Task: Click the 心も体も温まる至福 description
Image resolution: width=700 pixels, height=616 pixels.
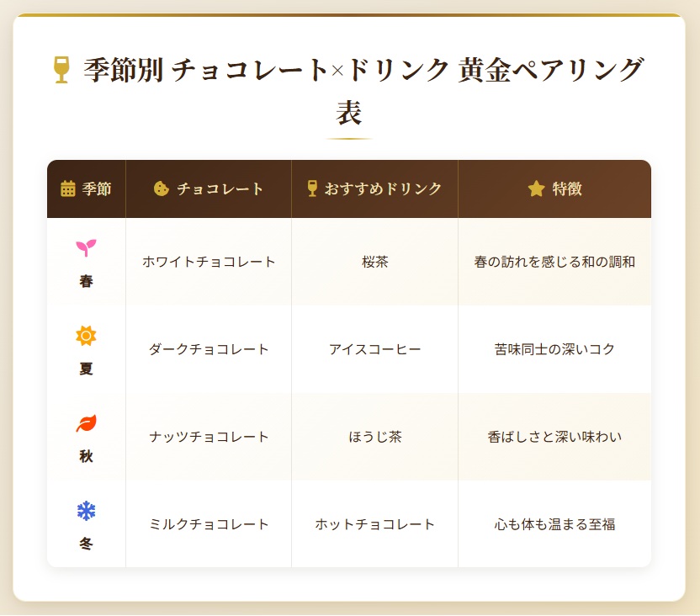Action: click(554, 524)
